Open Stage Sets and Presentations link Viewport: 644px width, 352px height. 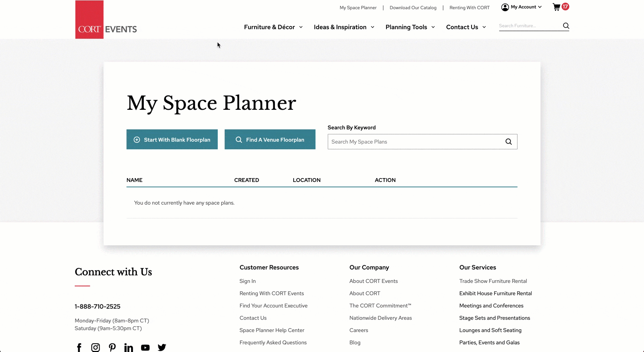495,318
